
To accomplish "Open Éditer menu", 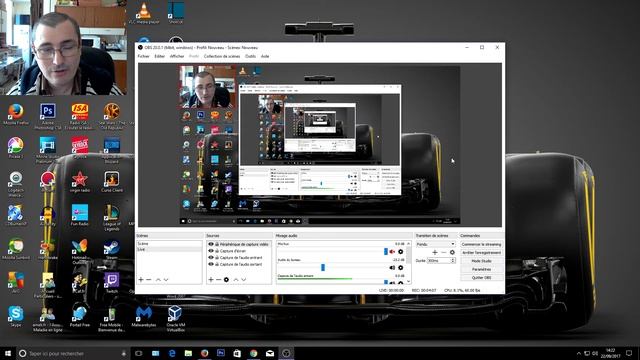I will 160,56.
